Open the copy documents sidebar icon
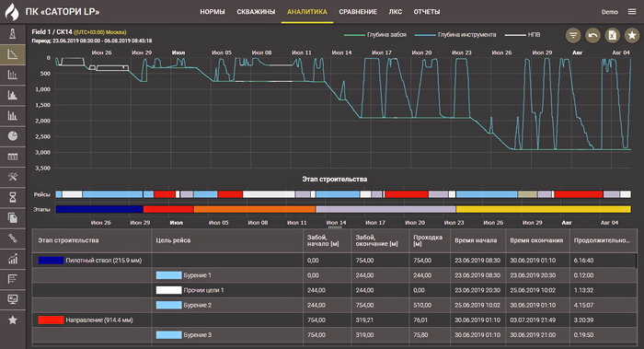Screen dimensions: 644x349 [13, 217]
